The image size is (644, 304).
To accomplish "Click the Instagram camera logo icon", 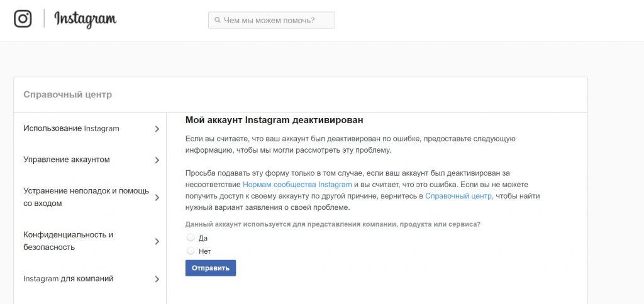I will tap(23, 19).
